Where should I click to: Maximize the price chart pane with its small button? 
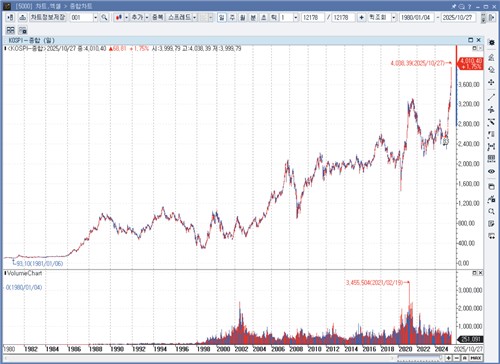click(x=475, y=48)
